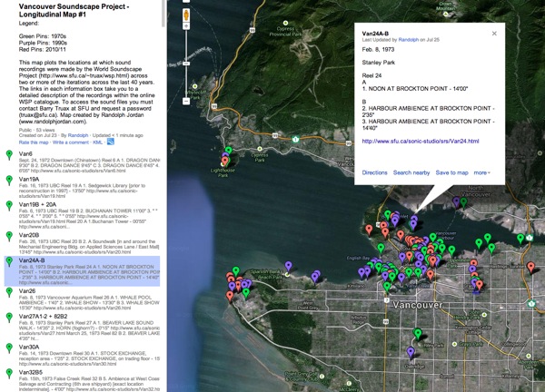The image size is (545, 392).
Task: Click the green pin at North Vancouver
Action: 463,202
